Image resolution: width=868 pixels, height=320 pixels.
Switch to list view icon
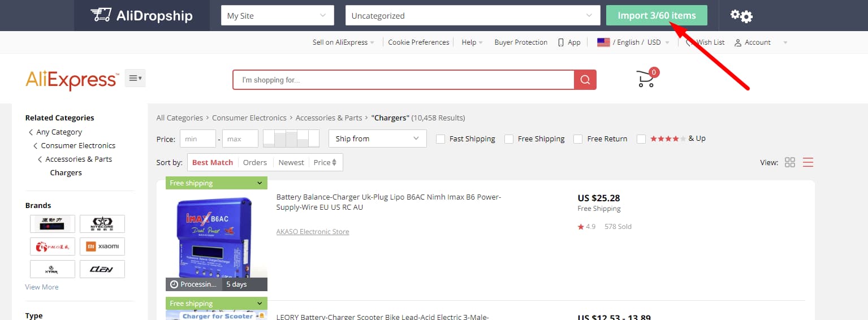(808, 162)
